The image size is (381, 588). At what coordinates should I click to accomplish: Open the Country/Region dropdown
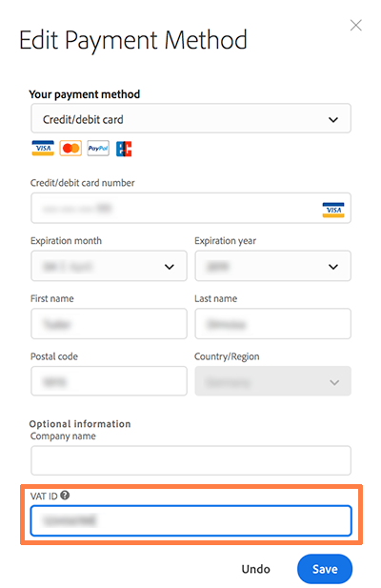pos(272,381)
